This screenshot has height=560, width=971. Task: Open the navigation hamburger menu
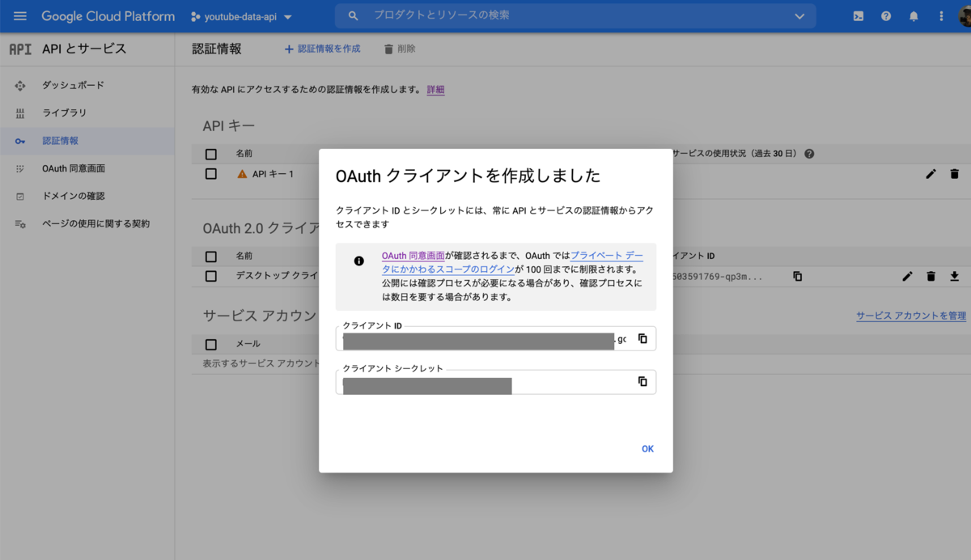[x=19, y=15]
